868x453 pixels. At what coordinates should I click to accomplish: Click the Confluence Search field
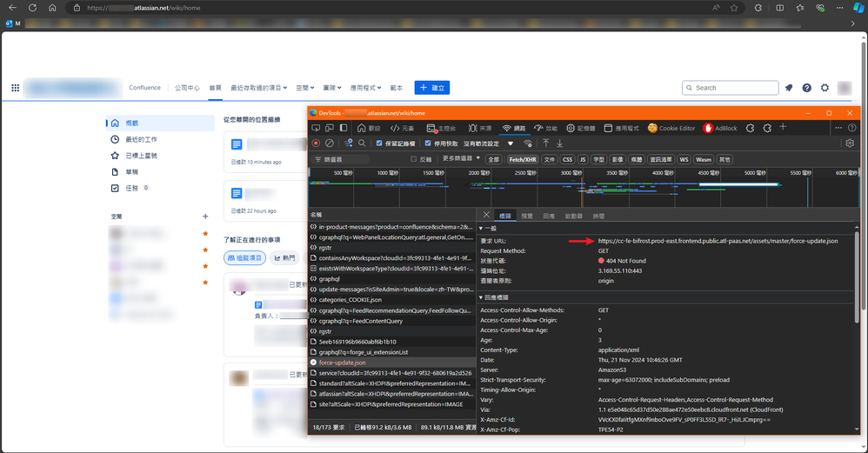pyautogui.click(x=731, y=88)
